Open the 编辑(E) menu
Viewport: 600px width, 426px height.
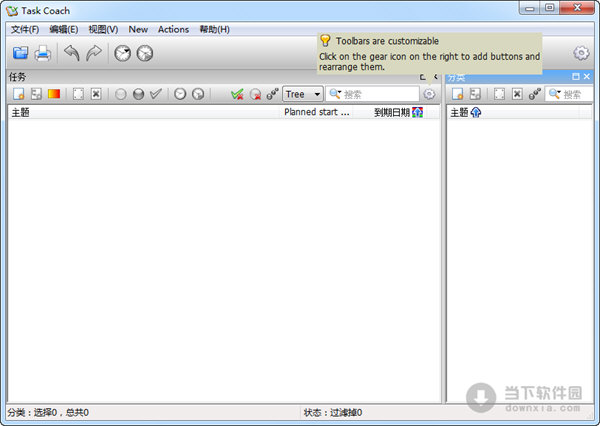tap(64, 29)
